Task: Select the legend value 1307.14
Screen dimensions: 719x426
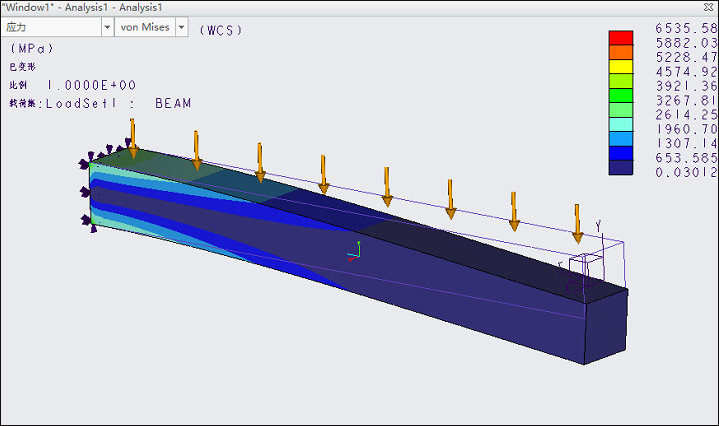Action: 686,144
